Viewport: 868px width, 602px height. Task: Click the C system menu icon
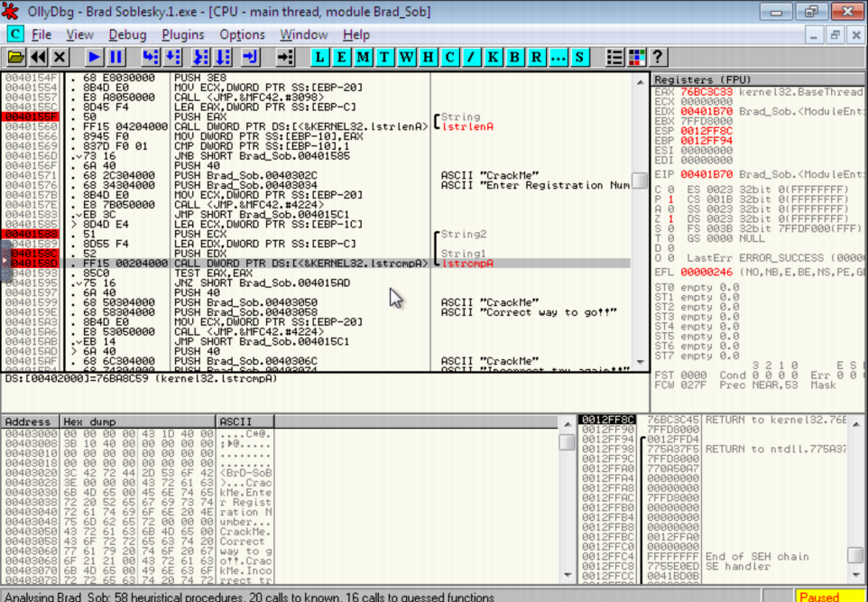point(15,34)
